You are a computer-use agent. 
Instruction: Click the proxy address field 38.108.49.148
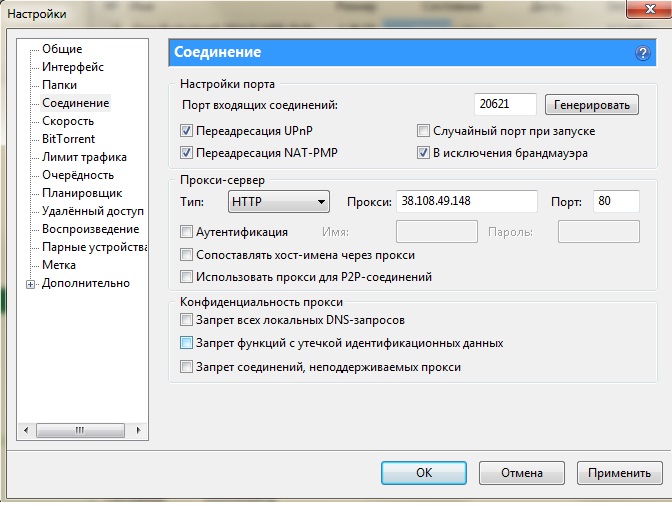466,202
